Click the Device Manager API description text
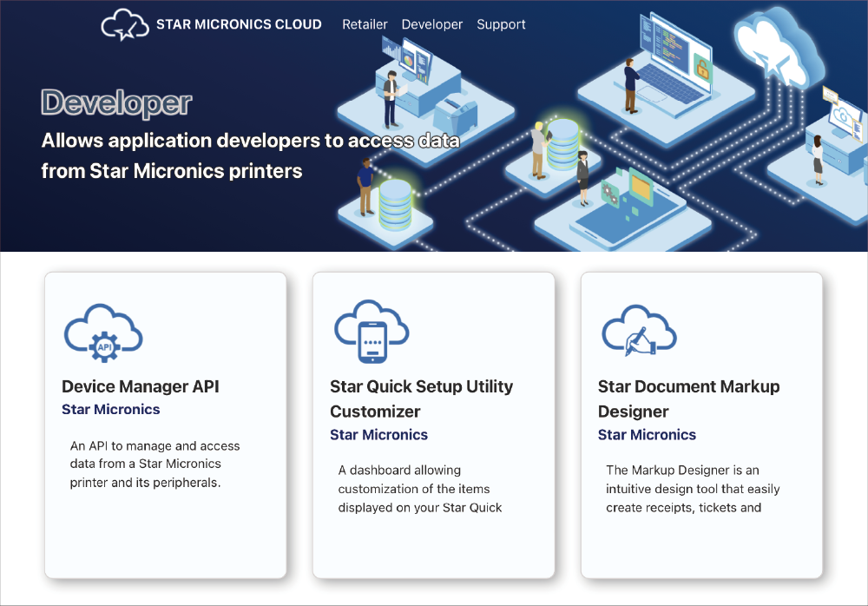This screenshot has width=868, height=606. point(155,464)
